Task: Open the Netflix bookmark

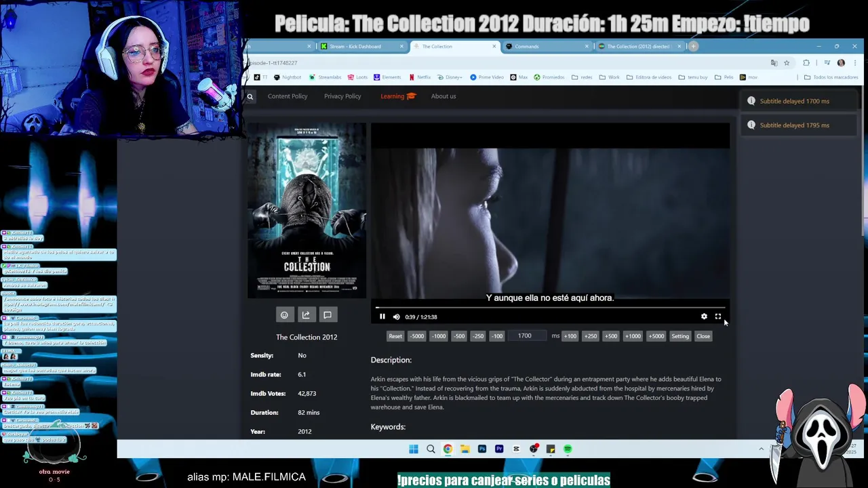Action: (419, 77)
